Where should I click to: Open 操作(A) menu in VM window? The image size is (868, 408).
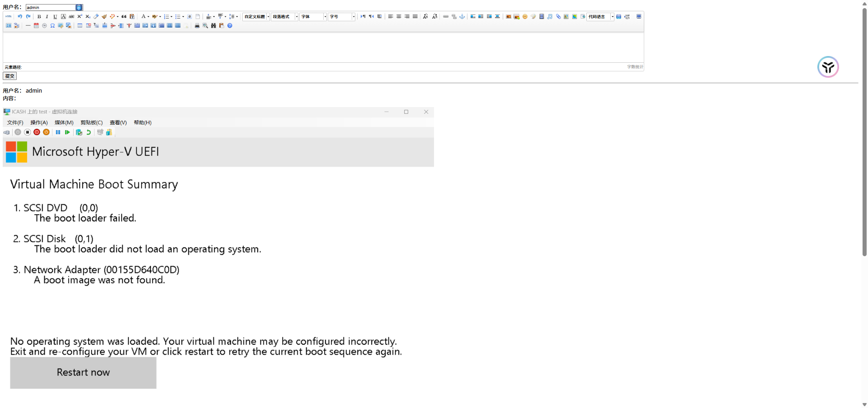pos(39,122)
